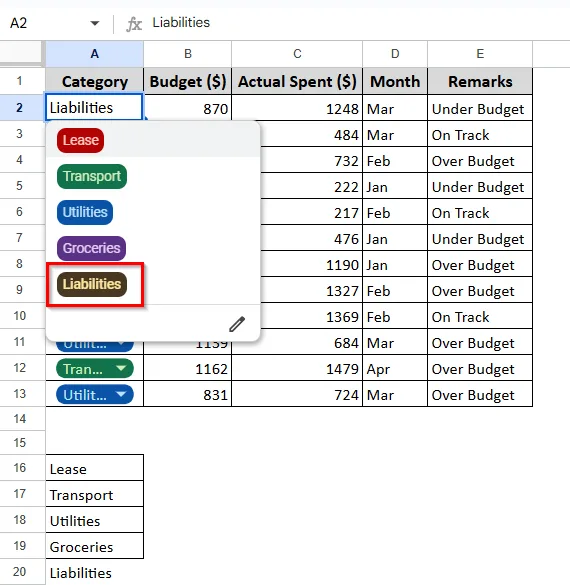
Task: Select column C header
Action: coord(297,54)
